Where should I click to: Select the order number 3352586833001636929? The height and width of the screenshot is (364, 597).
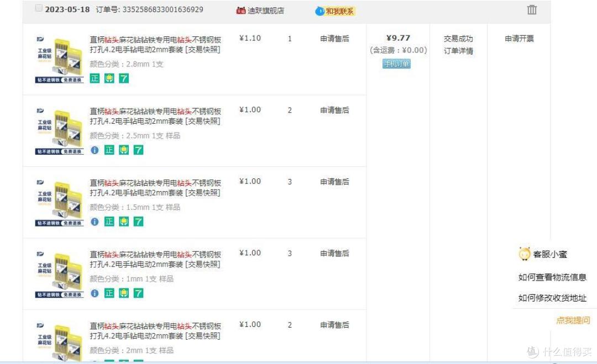163,9
